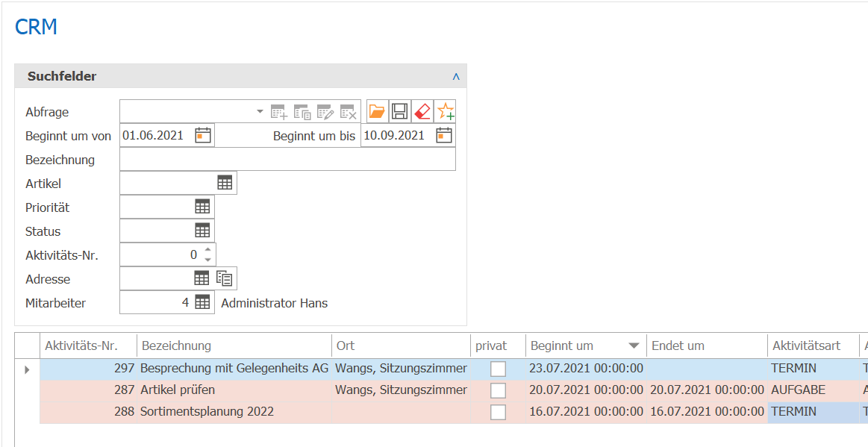Click TERMIN cell in Sortimentsplanung 2022 row
868x447 pixels.
pos(814,412)
